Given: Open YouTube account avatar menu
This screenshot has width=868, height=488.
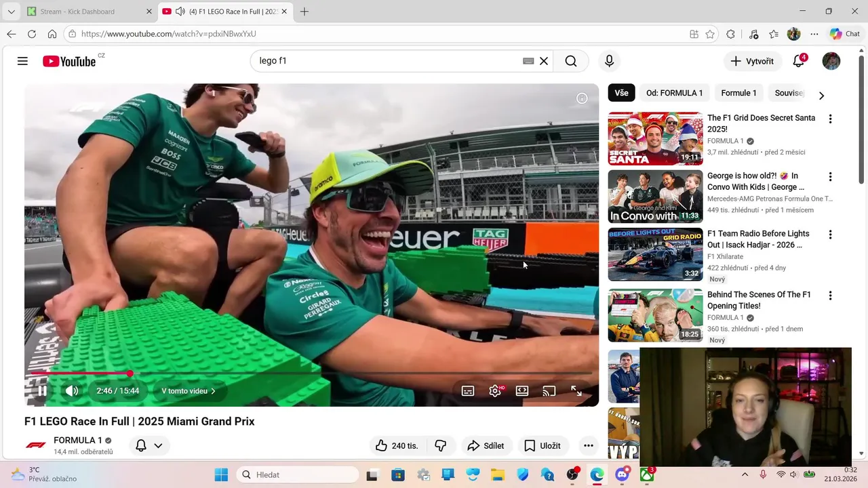Looking at the screenshot, I should [x=831, y=61].
